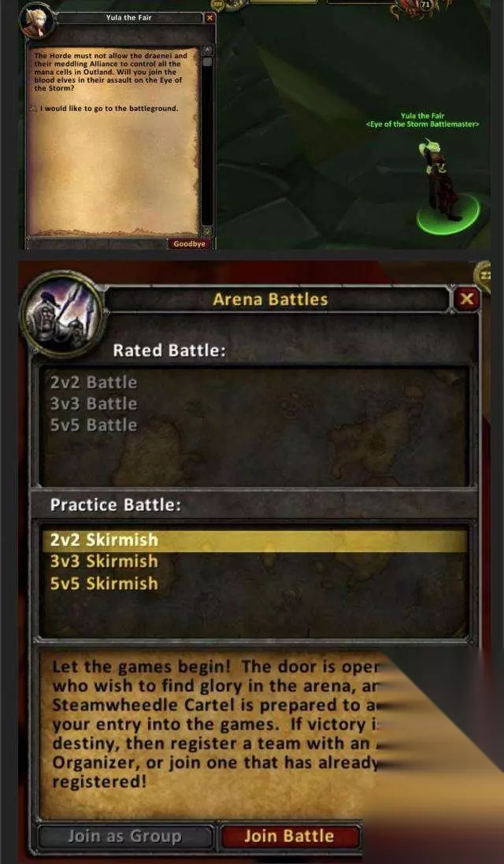Select 5v5 Battle rated option

[x=94, y=425]
